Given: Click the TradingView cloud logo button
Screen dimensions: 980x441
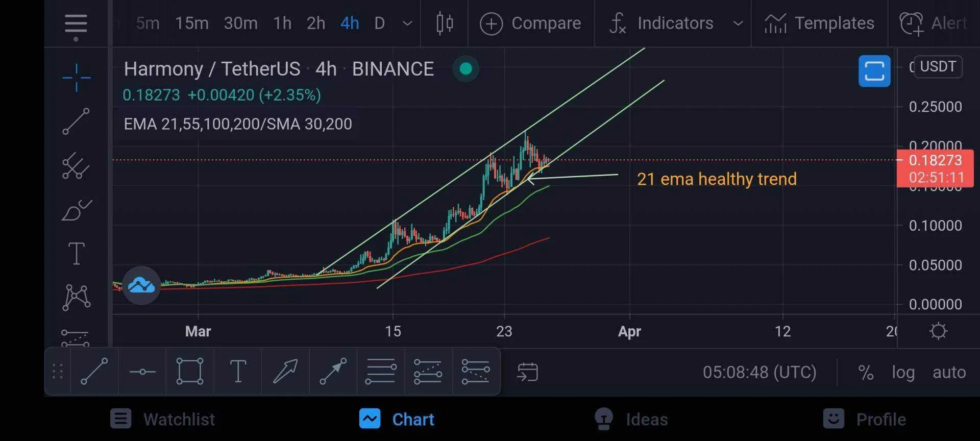Looking at the screenshot, I should (x=141, y=285).
